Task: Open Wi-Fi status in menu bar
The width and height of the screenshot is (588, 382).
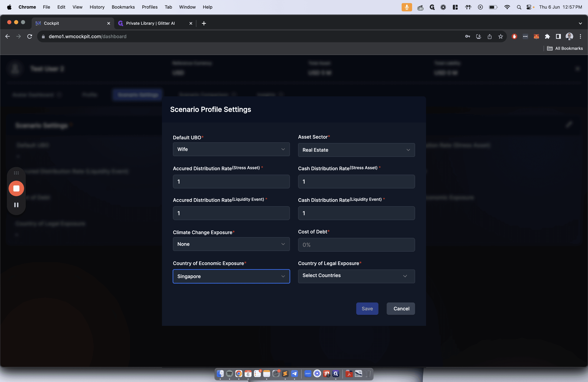Action: tap(507, 7)
